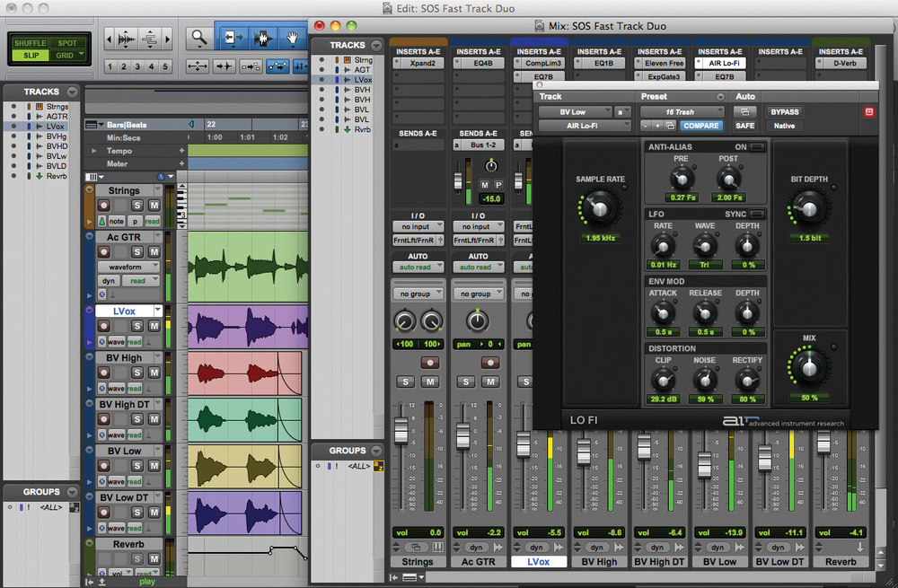Toggle LFO SYNC switch
This screenshot has width=898, height=588.
(757, 215)
